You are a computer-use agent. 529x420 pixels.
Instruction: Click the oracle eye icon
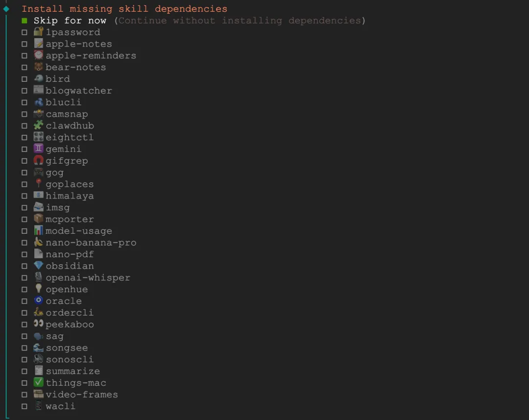(x=39, y=301)
